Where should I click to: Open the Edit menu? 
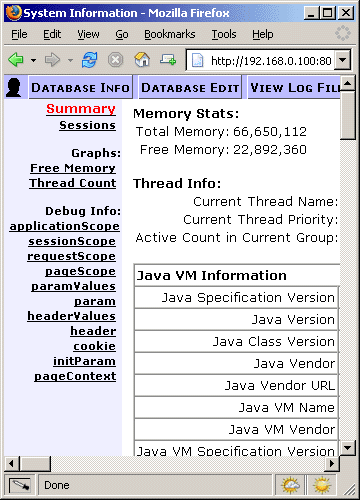pos(52,34)
